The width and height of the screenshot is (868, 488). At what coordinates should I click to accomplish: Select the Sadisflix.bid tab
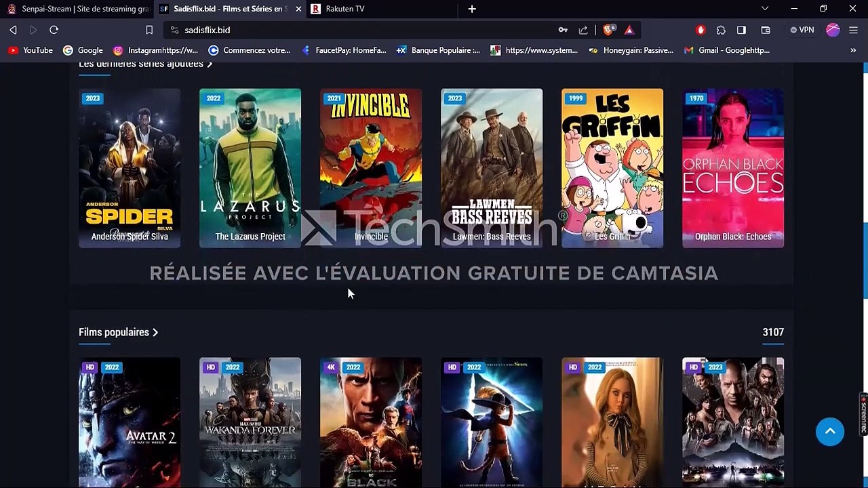pyautogui.click(x=231, y=9)
